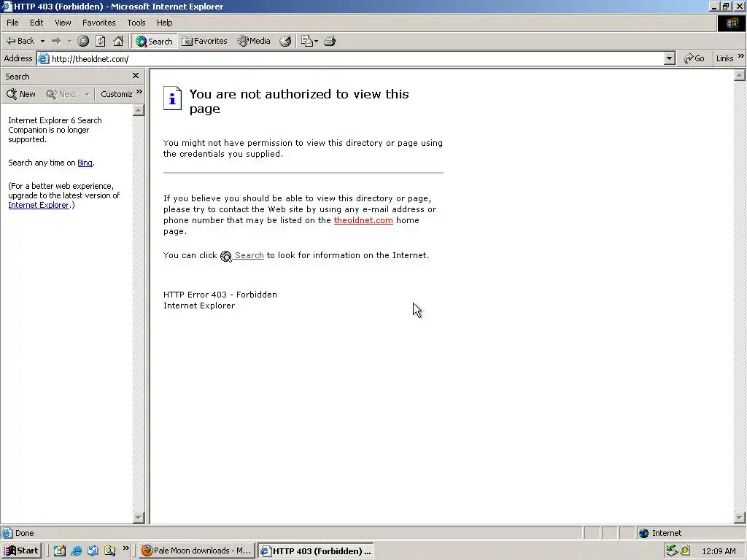The height and width of the screenshot is (560, 747).
Task: Click the information icon beside the heading
Action: 172,98
